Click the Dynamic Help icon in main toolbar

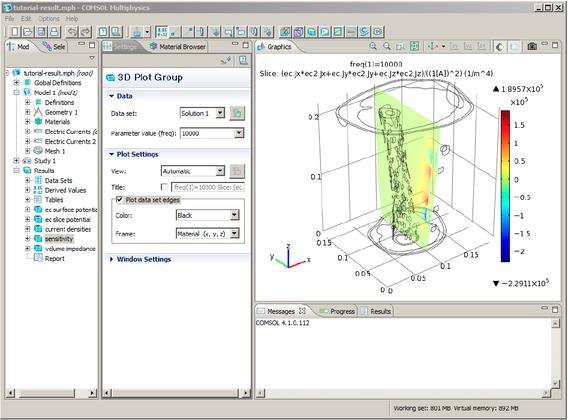(103, 32)
